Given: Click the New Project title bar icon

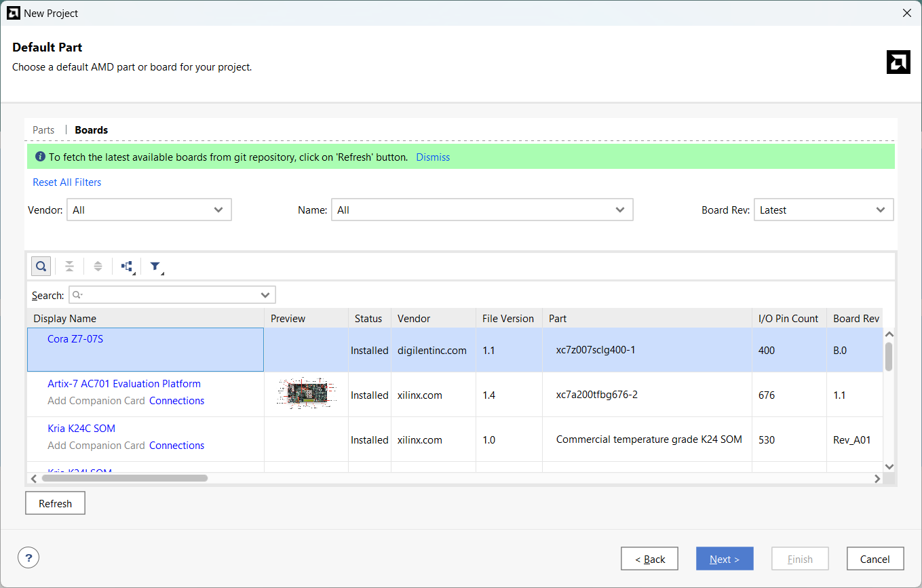Looking at the screenshot, I should 13,13.
